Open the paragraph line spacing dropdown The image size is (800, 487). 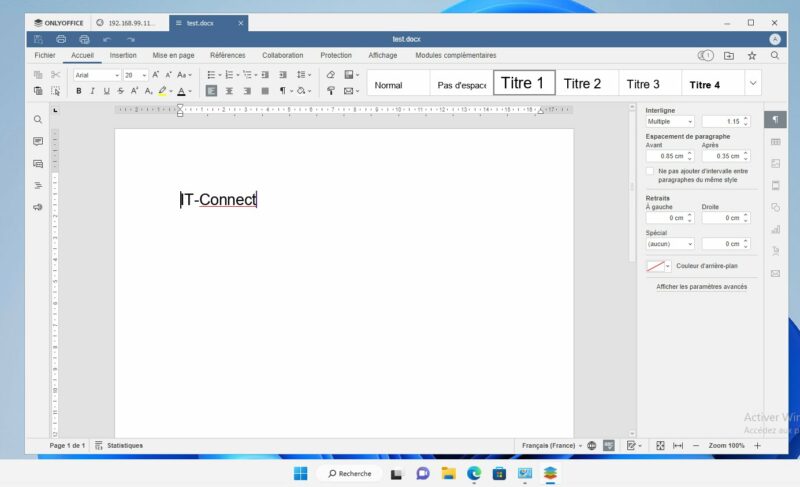point(304,75)
